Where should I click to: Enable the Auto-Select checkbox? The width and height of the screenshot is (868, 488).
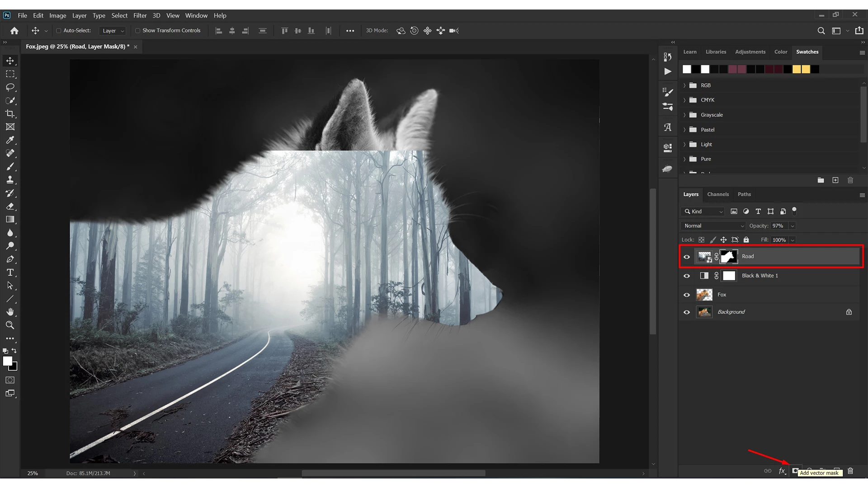[x=58, y=31]
